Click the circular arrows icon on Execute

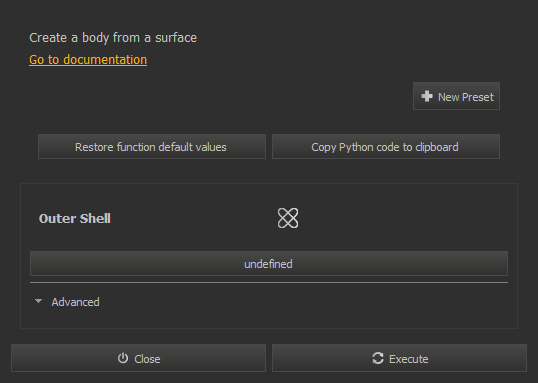click(378, 358)
